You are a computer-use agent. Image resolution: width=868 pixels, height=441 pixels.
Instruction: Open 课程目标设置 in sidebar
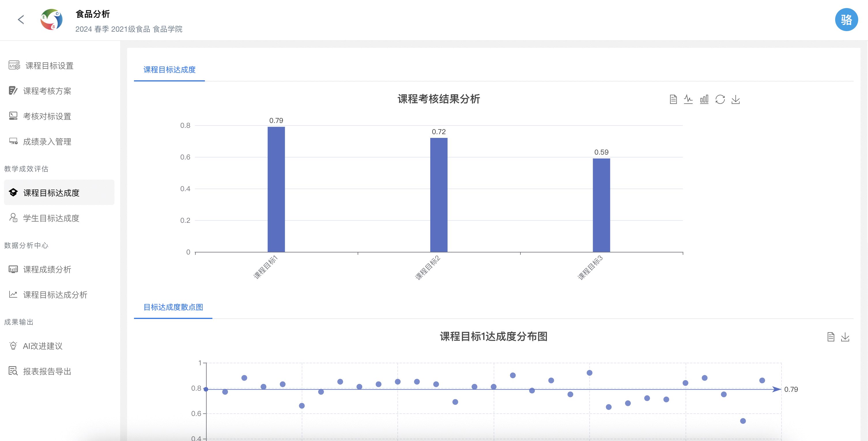(x=49, y=66)
